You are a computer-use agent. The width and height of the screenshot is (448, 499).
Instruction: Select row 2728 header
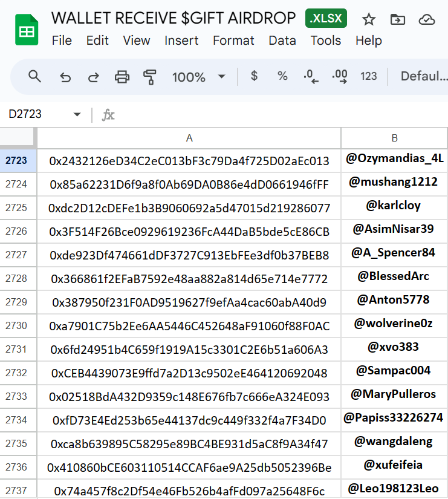coord(19,278)
